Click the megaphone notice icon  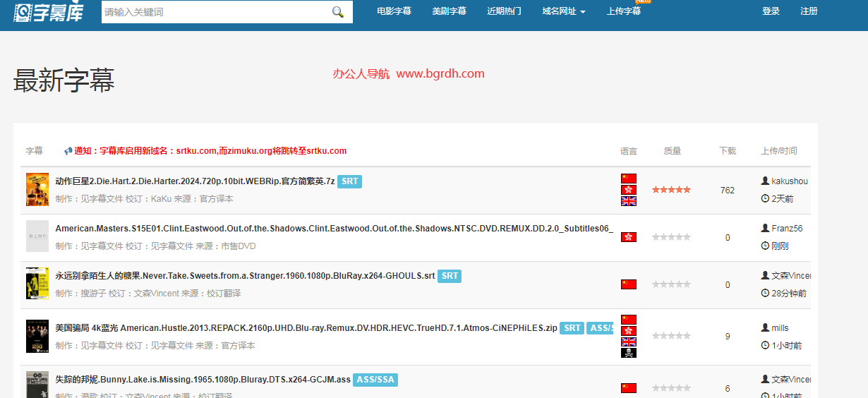tap(68, 151)
